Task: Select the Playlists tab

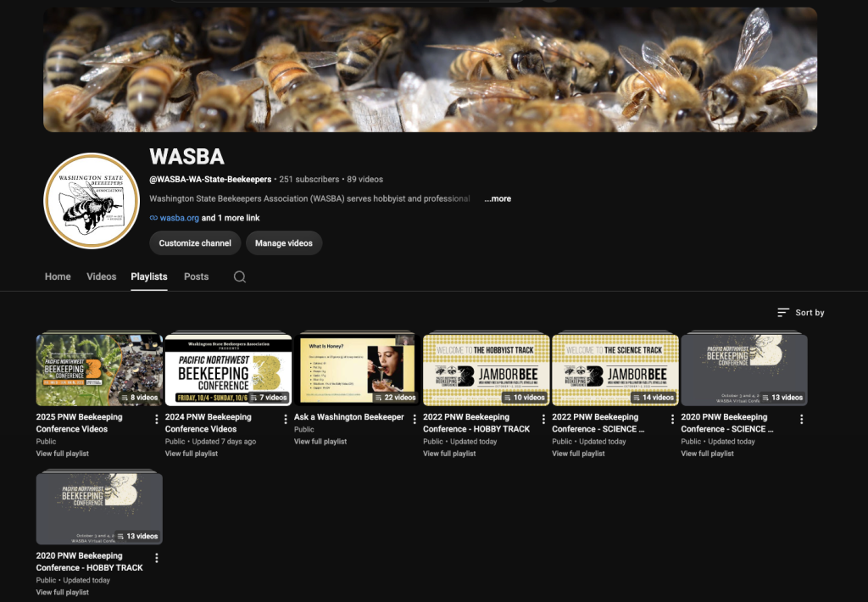Action: pyautogui.click(x=149, y=276)
